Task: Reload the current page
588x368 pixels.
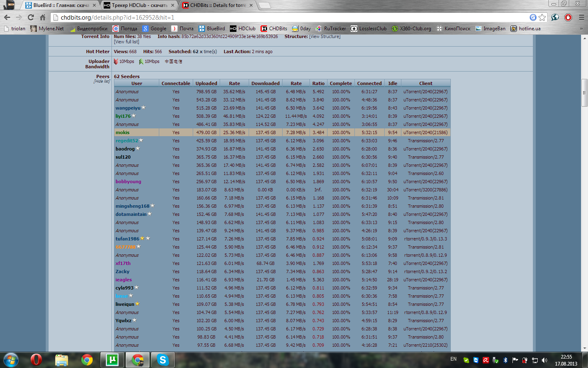Action: 31,18
